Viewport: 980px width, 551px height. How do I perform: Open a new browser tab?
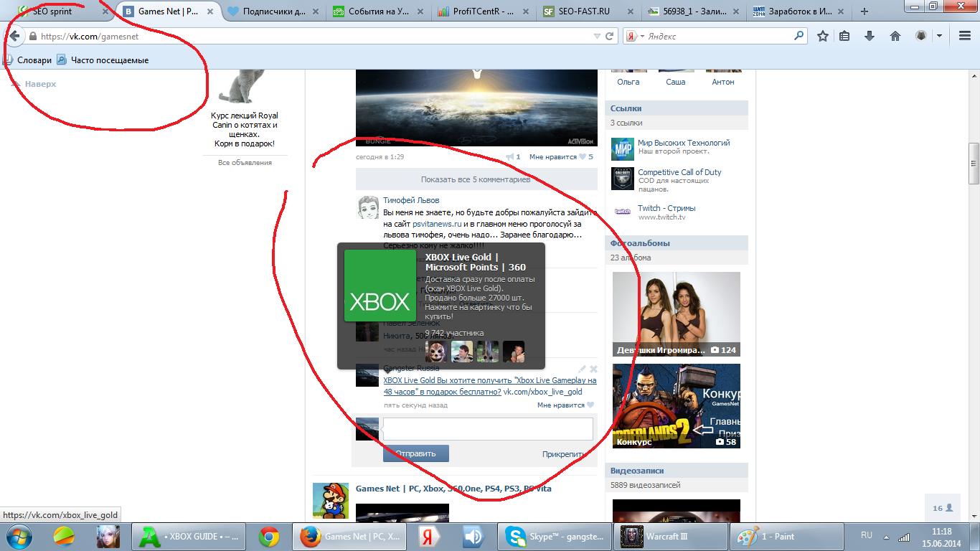click(864, 11)
